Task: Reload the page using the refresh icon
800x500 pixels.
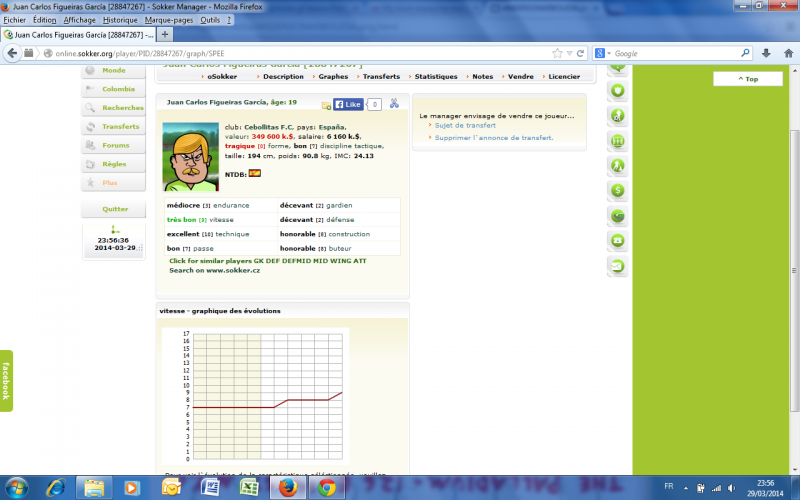Action: click(581, 53)
